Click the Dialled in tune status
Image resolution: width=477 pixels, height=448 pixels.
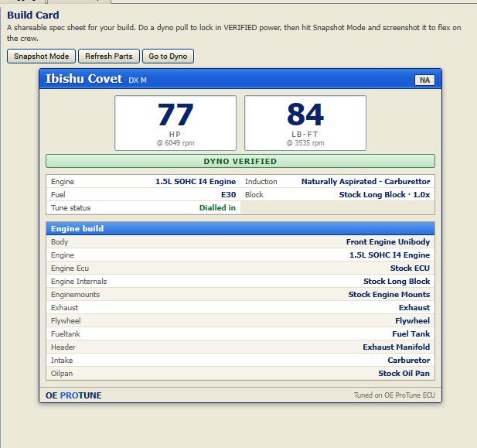pyautogui.click(x=217, y=207)
